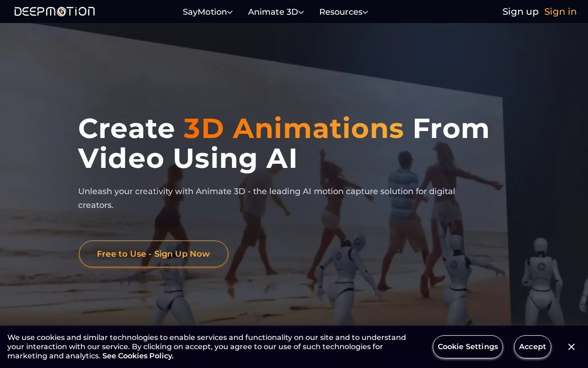This screenshot has width=588, height=368.
Task: Open the See Cookies Policy link
Action: pyautogui.click(x=138, y=356)
